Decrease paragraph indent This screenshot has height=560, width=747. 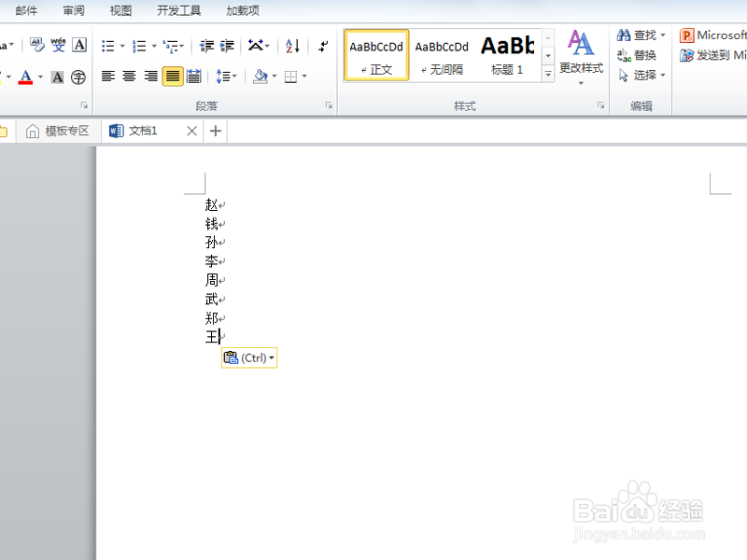tap(206, 46)
